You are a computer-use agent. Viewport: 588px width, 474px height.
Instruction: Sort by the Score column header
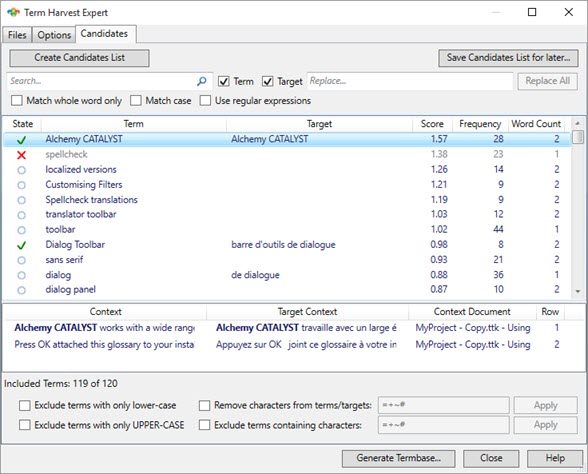(432, 124)
